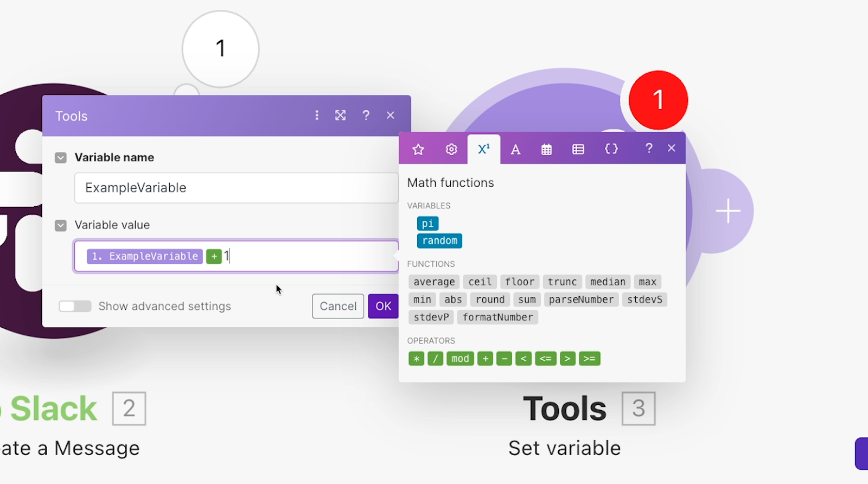
Task: Insert the formatNumber function
Action: click(x=497, y=317)
